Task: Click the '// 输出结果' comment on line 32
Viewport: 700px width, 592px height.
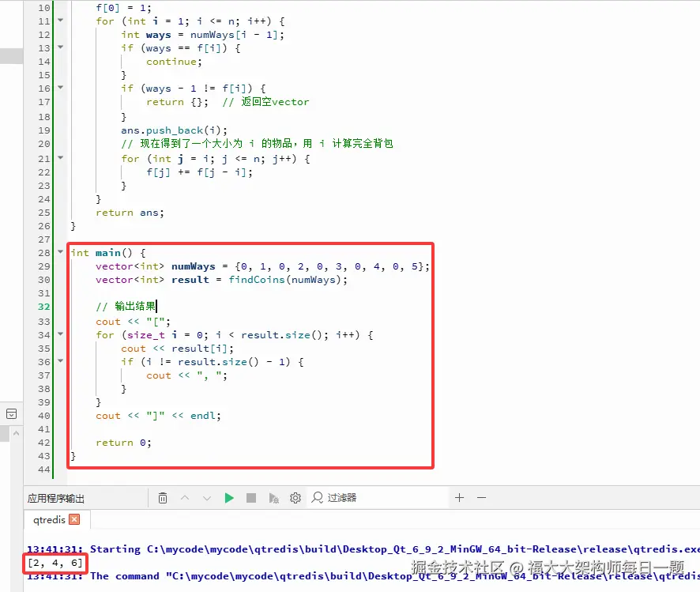Action: pos(126,306)
